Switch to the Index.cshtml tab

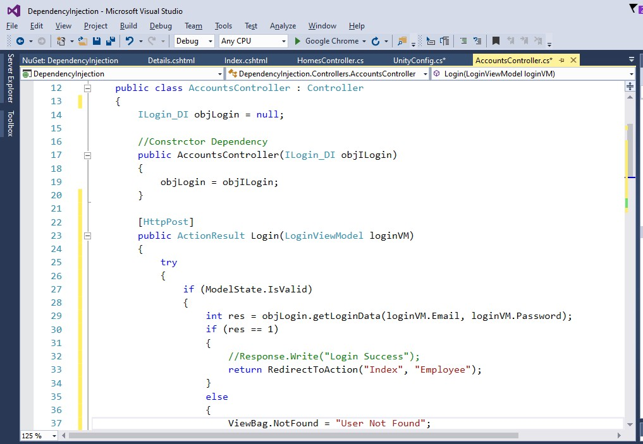(246, 60)
